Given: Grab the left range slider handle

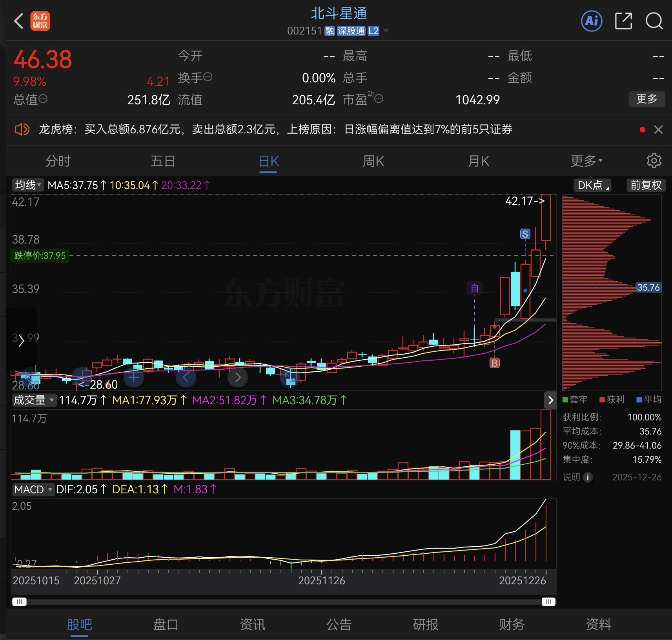Looking at the screenshot, I should click(19, 602).
